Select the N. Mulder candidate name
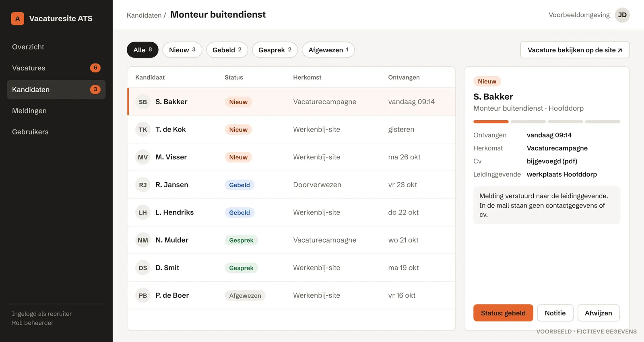The height and width of the screenshot is (342, 644). [172, 240]
